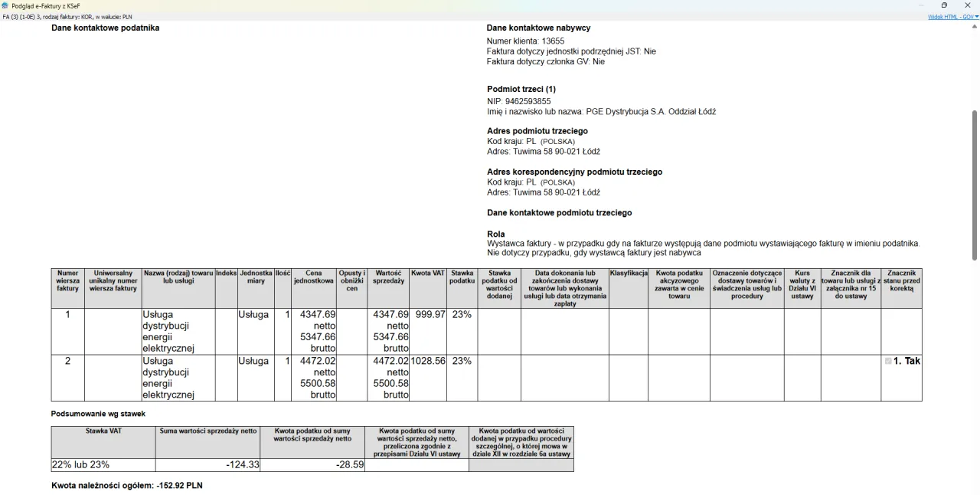Click the 'Kwota należności ogółem' total line
980x495 pixels.
(x=127, y=485)
